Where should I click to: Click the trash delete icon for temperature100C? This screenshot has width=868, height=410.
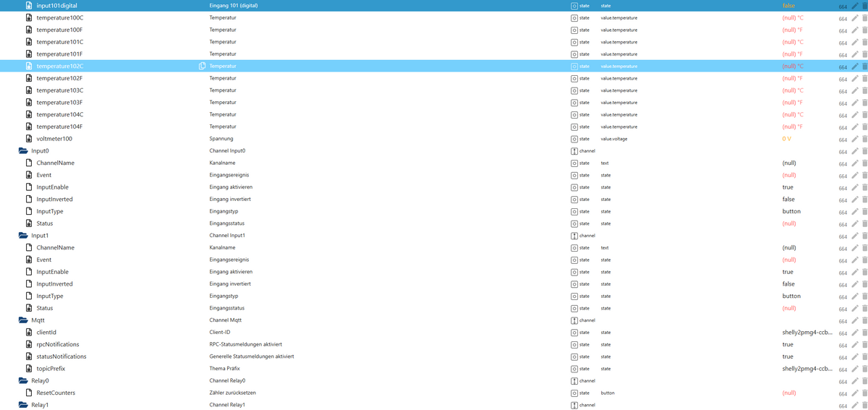[864, 18]
